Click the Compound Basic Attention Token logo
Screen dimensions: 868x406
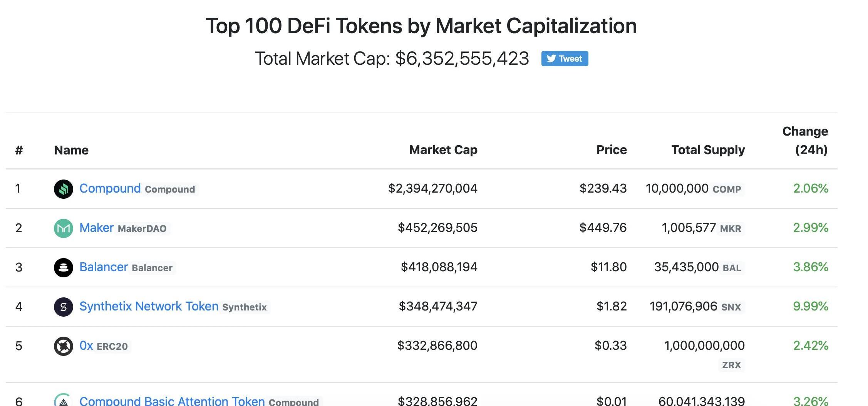[64, 401]
